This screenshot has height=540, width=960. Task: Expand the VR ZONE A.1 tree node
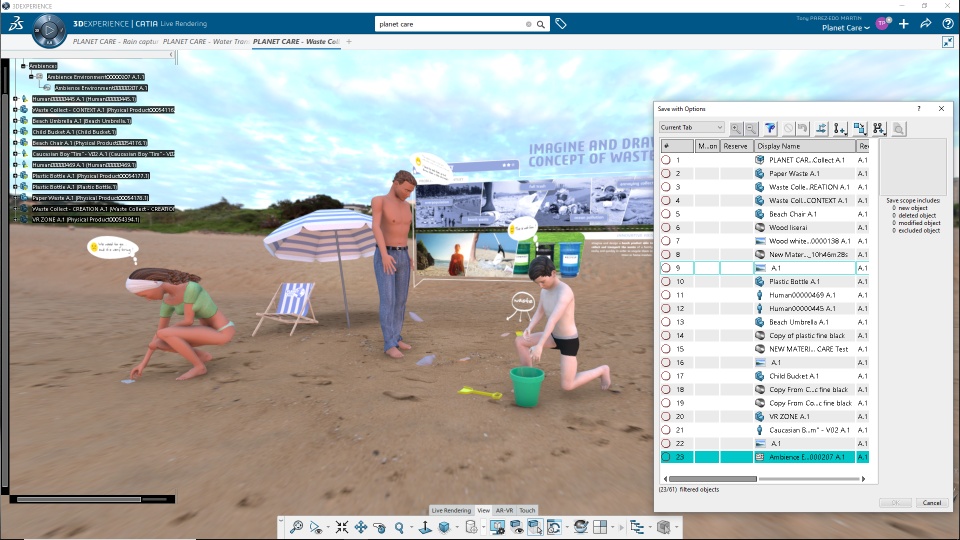tap(16, 219)
